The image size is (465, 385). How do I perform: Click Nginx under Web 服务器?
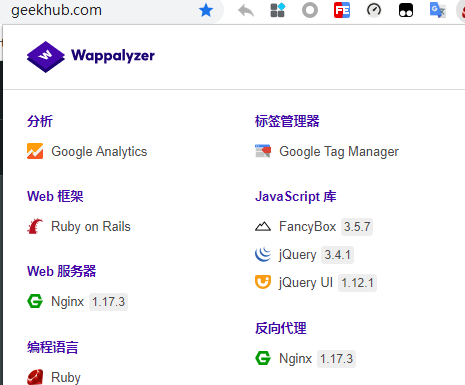[x=77, y=302]
